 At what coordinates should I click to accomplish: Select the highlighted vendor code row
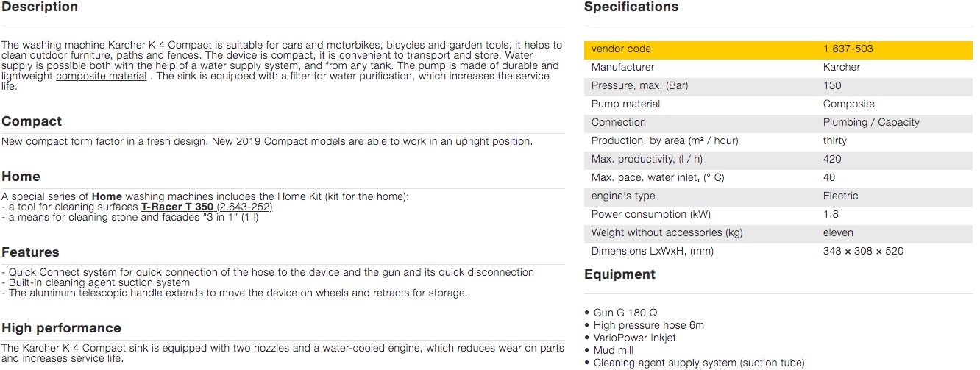778,49
